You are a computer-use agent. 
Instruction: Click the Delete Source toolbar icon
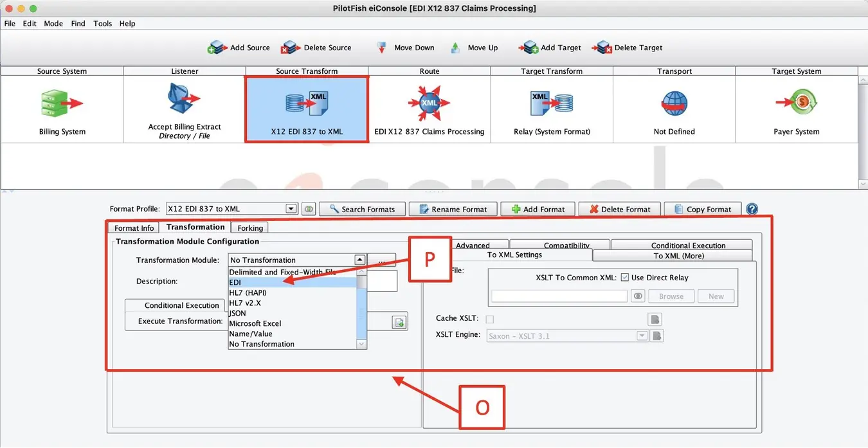point(291,48)
